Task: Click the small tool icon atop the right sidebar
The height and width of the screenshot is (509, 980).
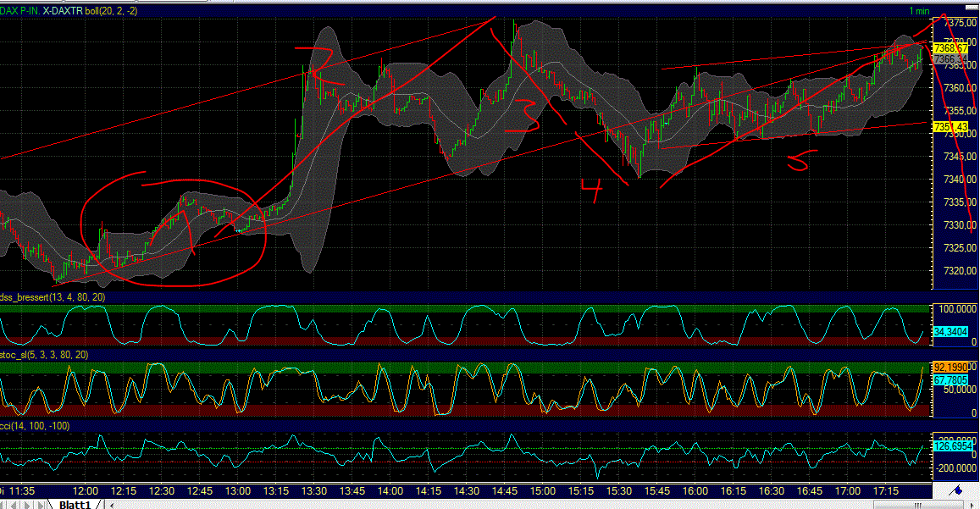Action: (973, 7)
